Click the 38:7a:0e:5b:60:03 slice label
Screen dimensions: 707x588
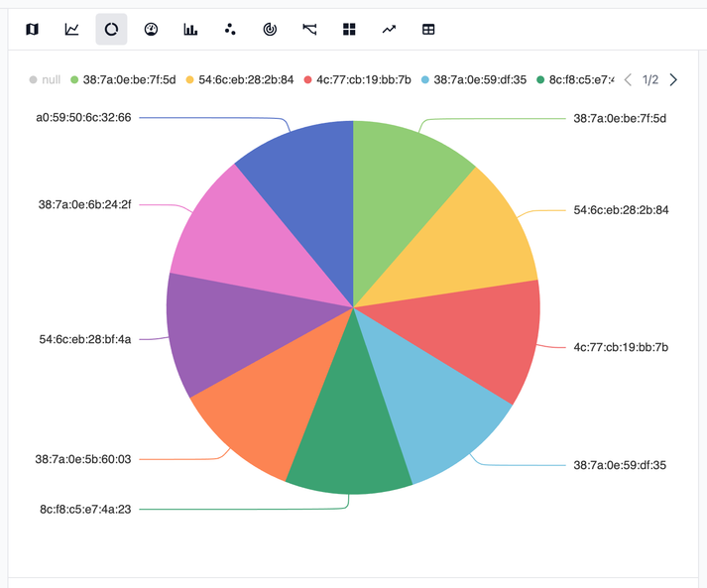tap(83, 459)
